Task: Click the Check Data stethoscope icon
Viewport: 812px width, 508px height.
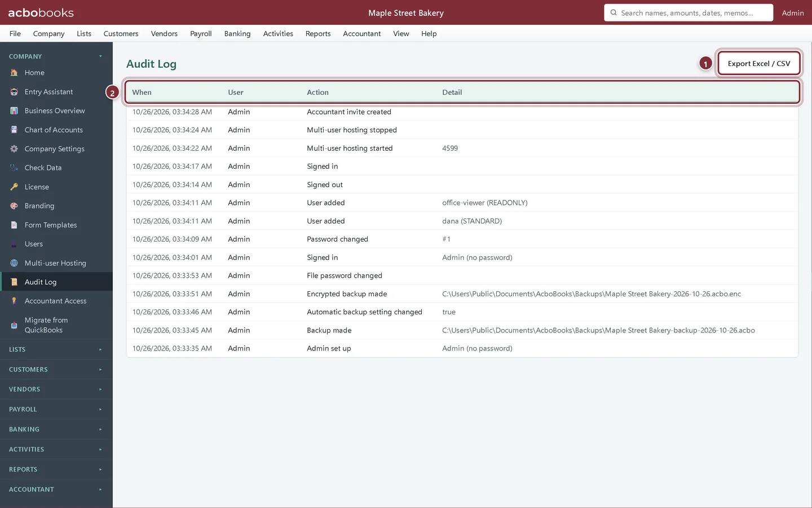Action: click(14, 168)
